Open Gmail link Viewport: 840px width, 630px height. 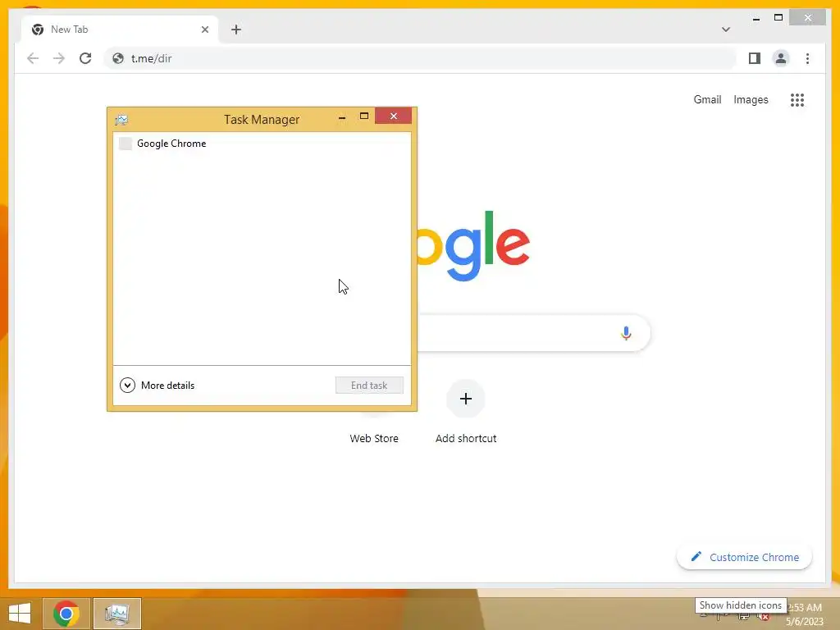707,99
